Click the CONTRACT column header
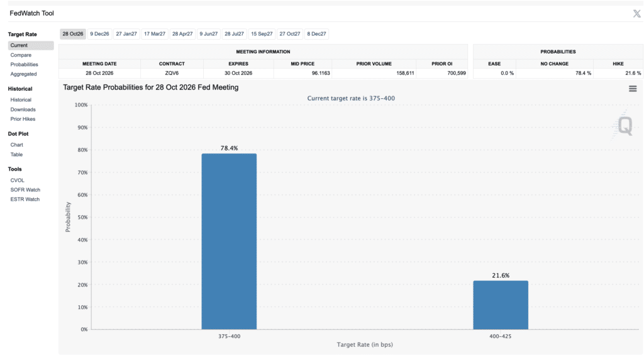Screen dimensions: 644x355 pyautogui.click(x=172, y=64)
